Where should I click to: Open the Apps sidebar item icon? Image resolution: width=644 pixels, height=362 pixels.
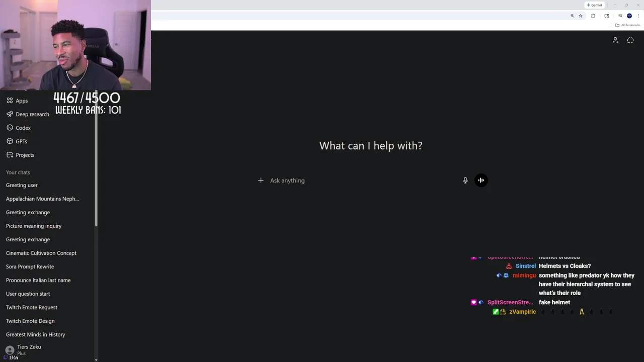10,101
